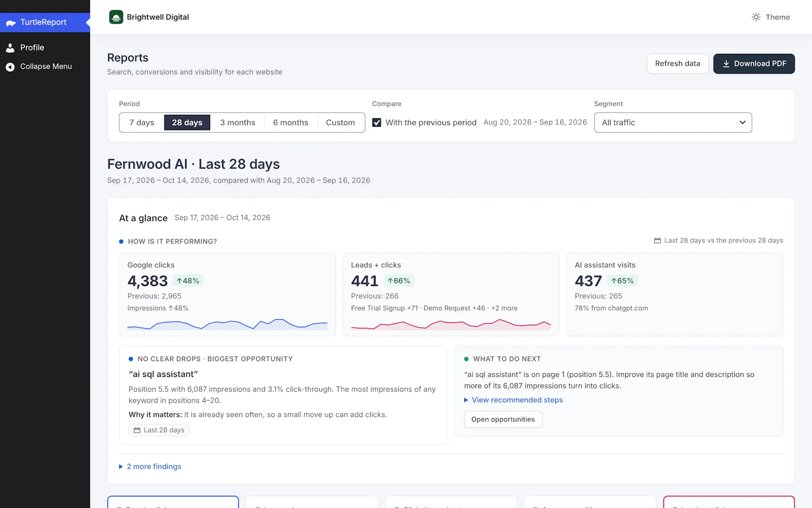Open the All traffic segment dropdown
812x508 pixels.
[x=673, y=122]
